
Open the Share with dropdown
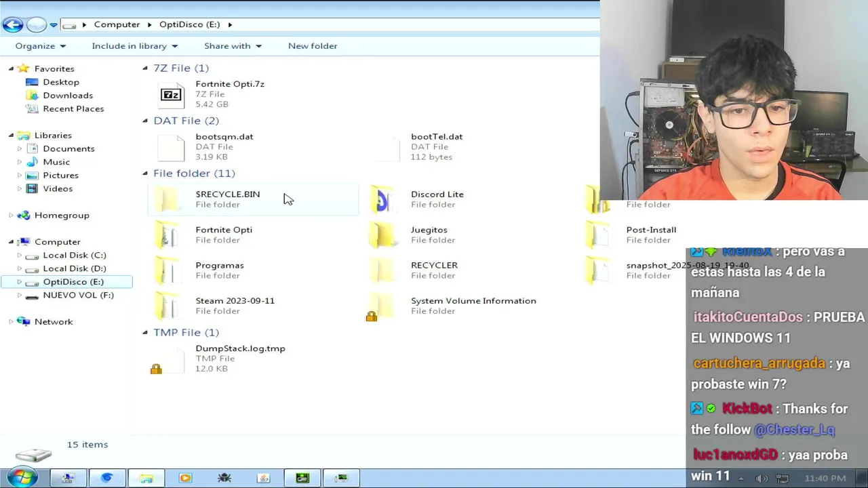click(x=233, y=46)
